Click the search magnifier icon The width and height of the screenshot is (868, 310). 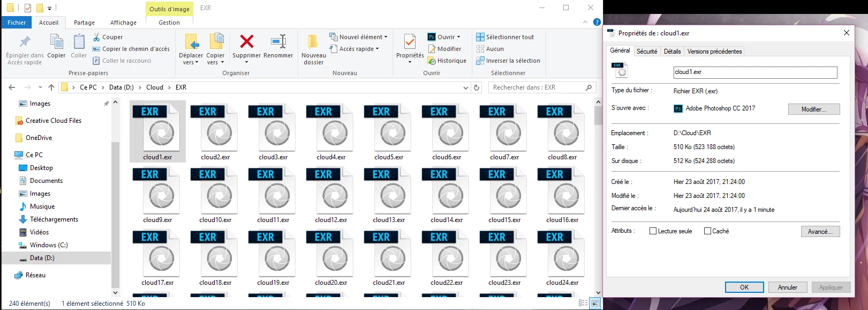tap(588, 87)
